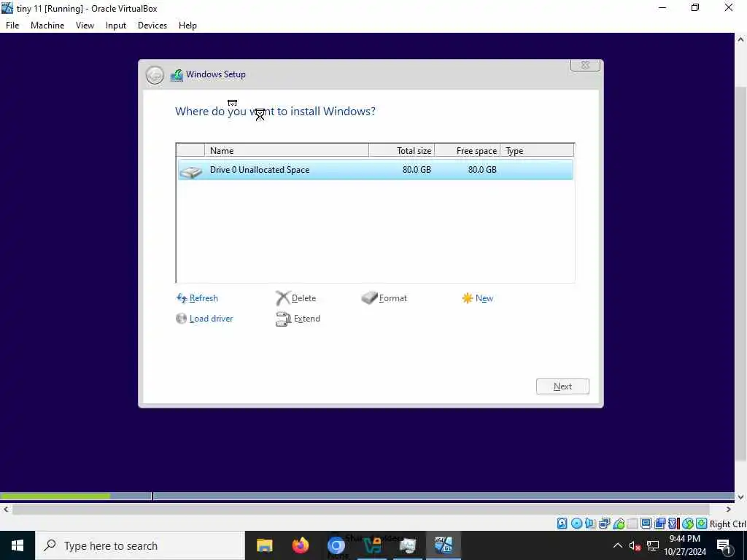Click the Next button
Screen dimensions: 747x560
coord(562,386)
